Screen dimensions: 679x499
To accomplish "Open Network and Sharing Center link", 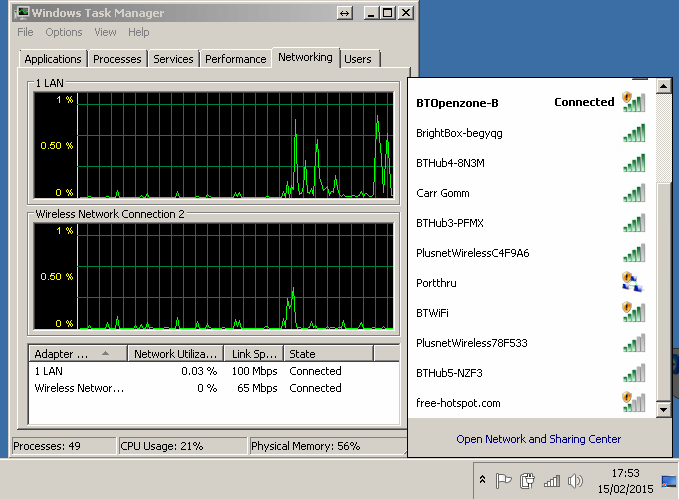I will coord(538,439).
